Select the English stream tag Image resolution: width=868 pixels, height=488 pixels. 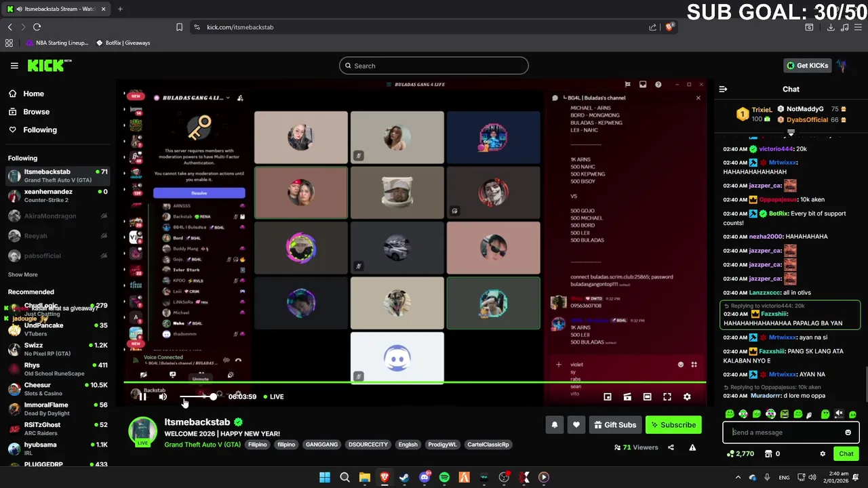coord(408,445)
